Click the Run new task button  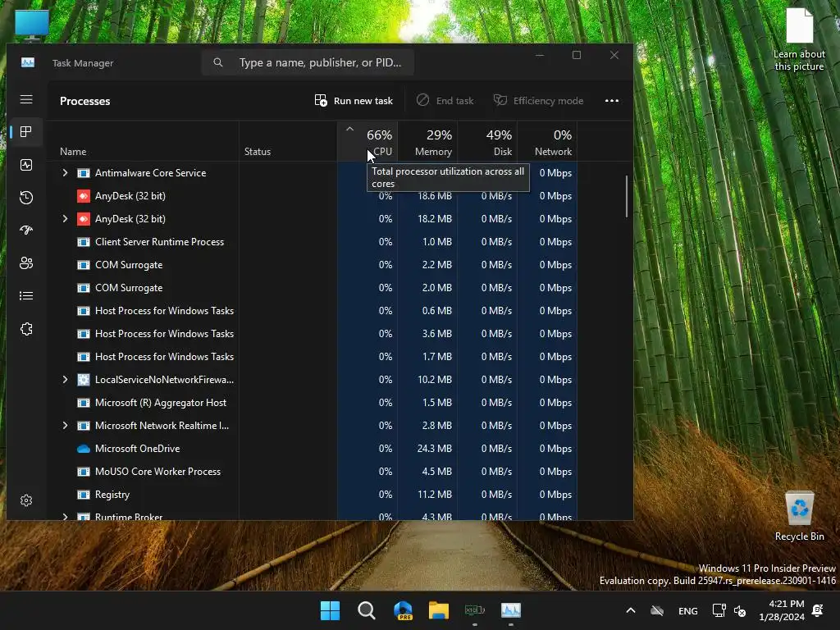tap(354, 101)
